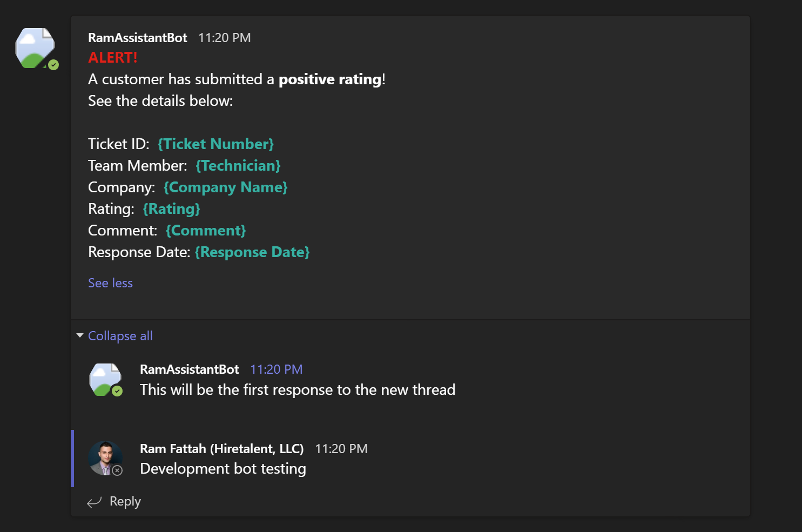802x532 pixels.
Task: Select Ram Fattah (Hiretalent, LLC) sender name
Action: pos(221,448)
